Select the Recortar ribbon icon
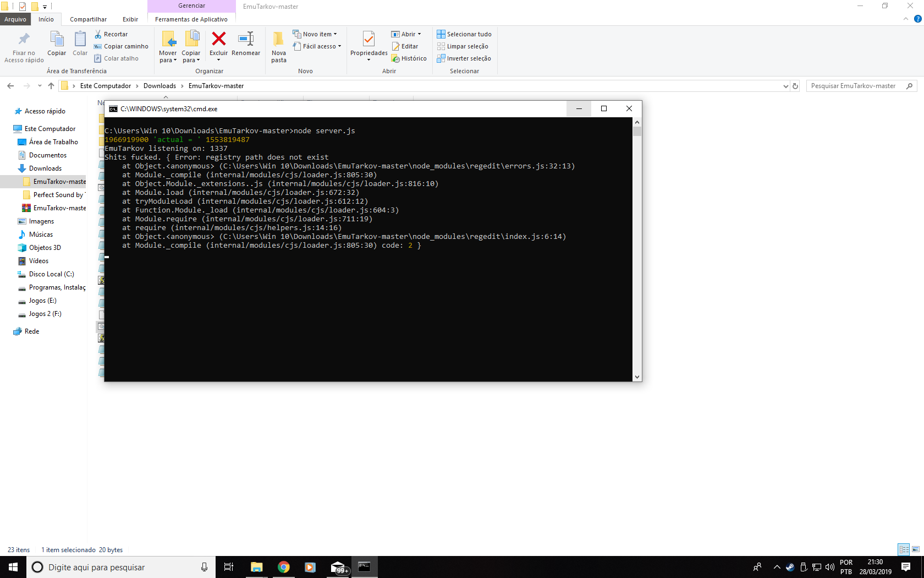The width and height of the screenshot is (924, 578). coord(100,34)
